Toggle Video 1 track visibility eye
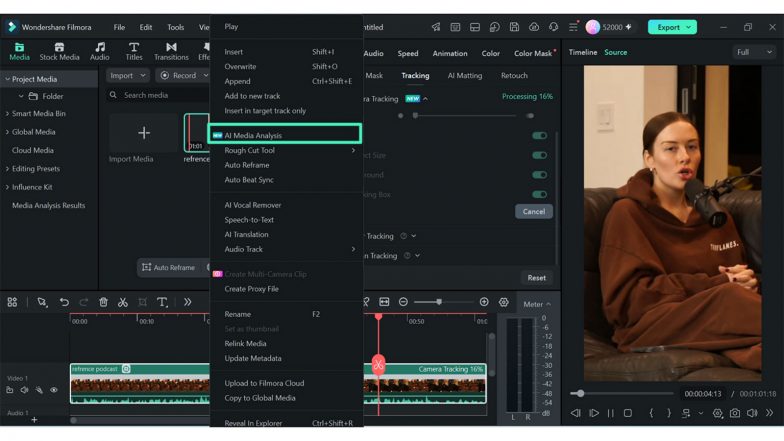Screen dimensions: 784x441 coord(54,390)
